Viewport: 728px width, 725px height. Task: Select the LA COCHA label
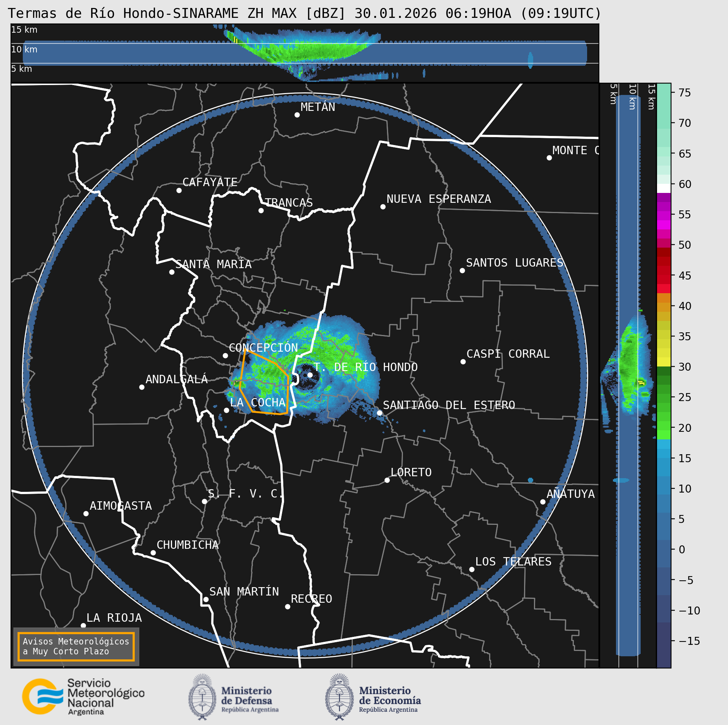(x=258, y=403)
